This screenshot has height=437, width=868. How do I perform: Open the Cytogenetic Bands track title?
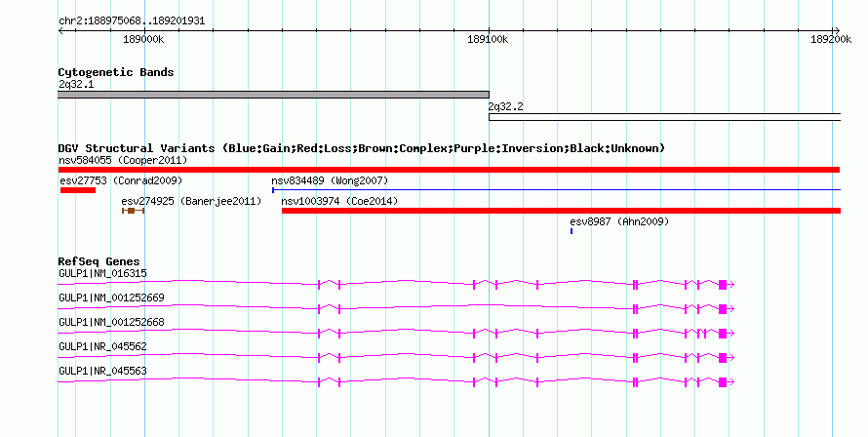coord(116,72)
